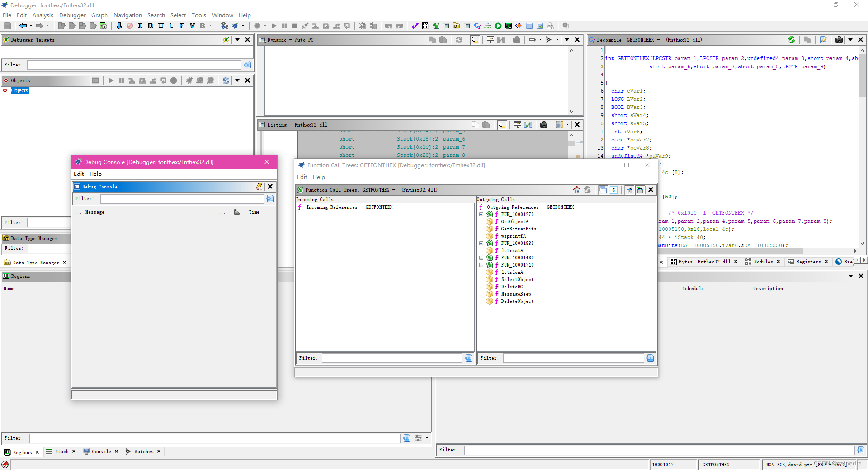Switch to the Modules tab
This screenshot has width=868, height=470.
(x=763, y=262)
